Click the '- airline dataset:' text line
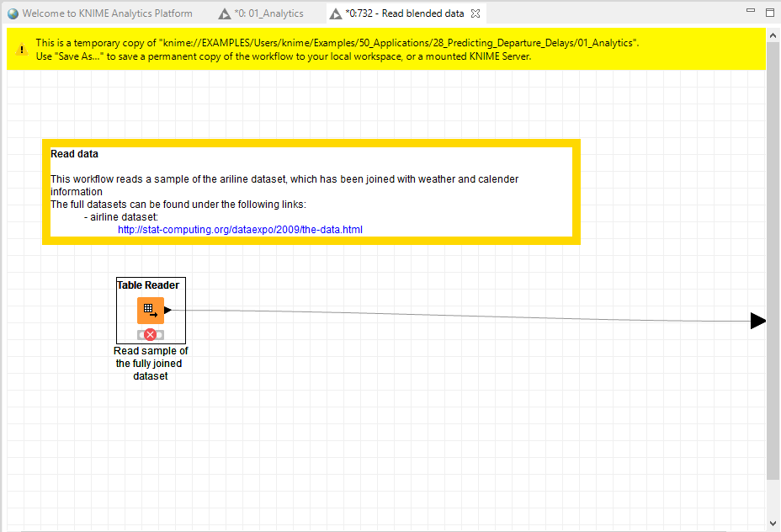Screen dimensions: 781x532 (121, 217)
